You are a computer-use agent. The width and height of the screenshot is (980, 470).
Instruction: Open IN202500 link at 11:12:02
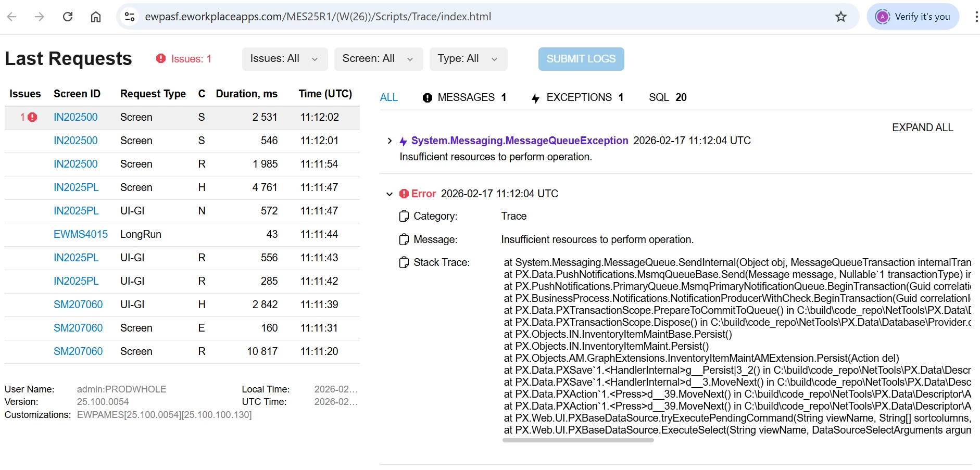click(x=76, y=117)
